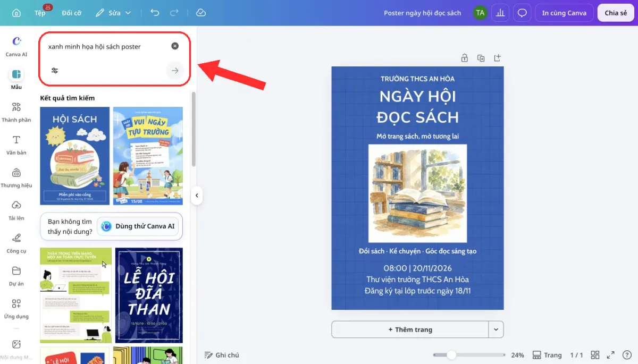Submit search with arrow button
Screen dimensions: 638x364
[x=175, y=71]
